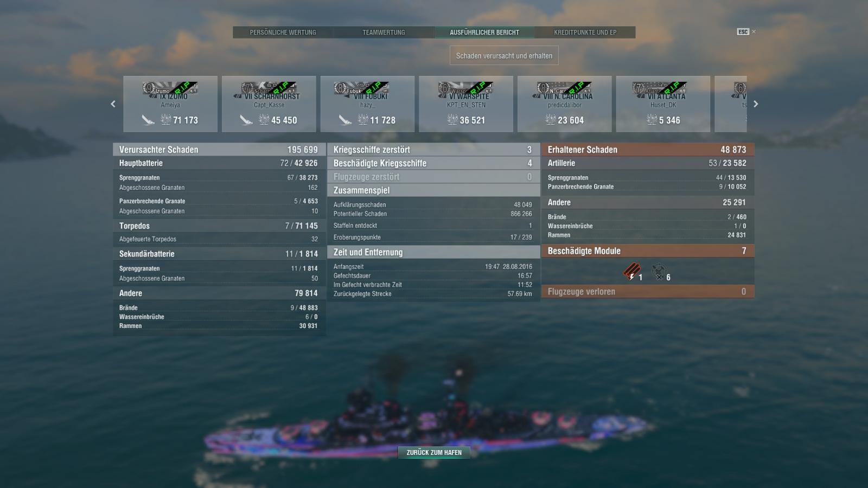This screenshot has width=868, height=488.
Task: Select the Ausführlicher Bericht tab
Action: pos(484,32)
